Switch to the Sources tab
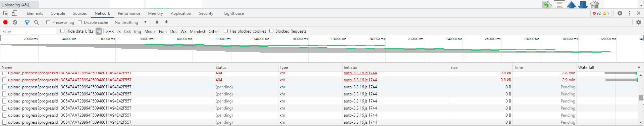The image size is (644, 126). pos(80,13)
